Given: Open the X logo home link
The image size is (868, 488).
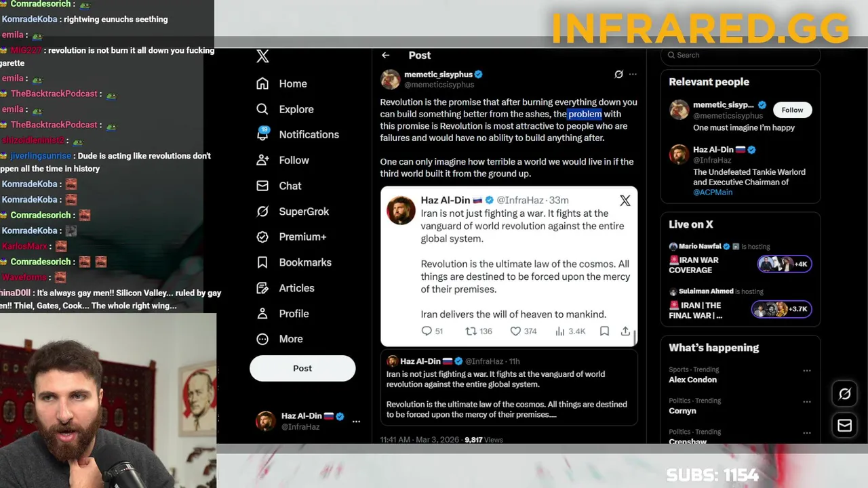Looking at the screenshot, I should [x=262, y=56].
